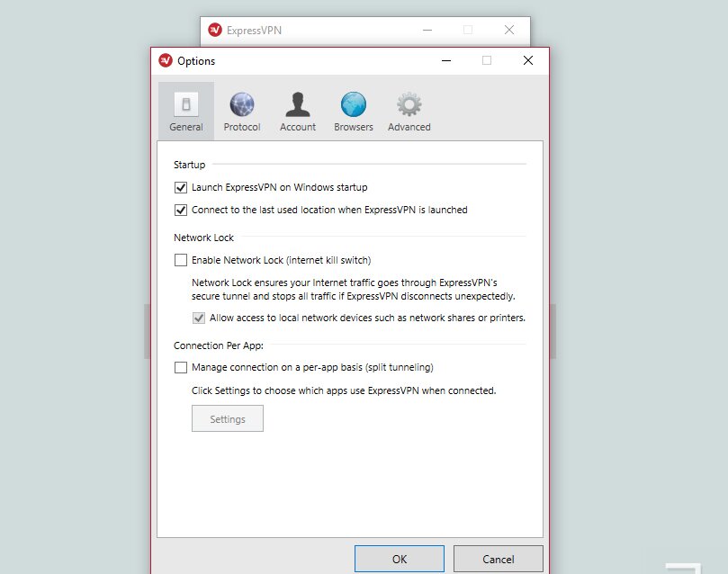Go to the Advanced gear tab
This screenshot has height=574, width=728.
[409, 112]
